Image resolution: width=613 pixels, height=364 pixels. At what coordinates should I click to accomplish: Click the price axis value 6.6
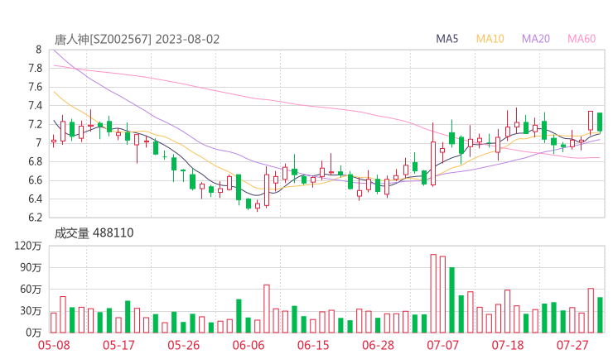[35, 180]
